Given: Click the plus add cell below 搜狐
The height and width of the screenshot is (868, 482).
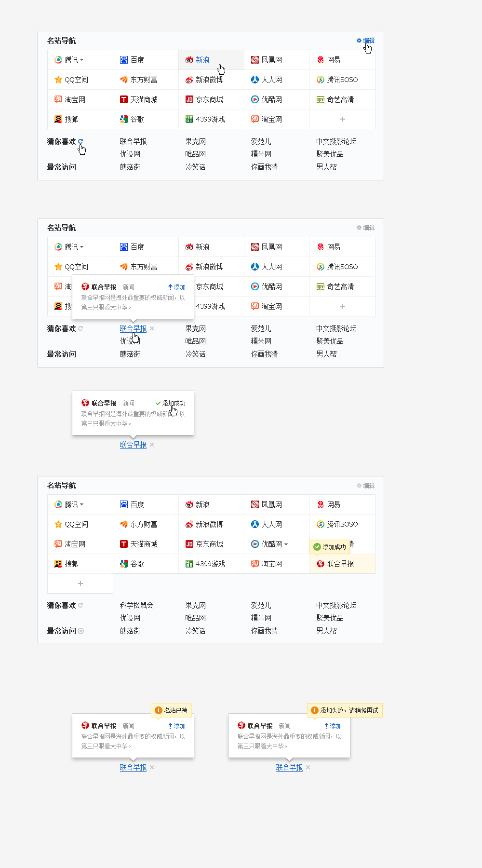Looking at the screenshot, I should click(x=80, y=583).
